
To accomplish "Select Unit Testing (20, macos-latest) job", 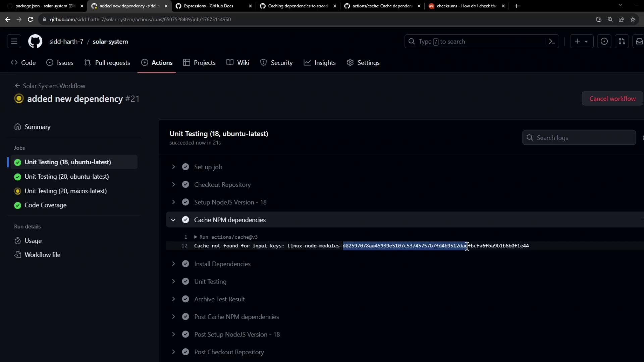I will pos(65,191).
